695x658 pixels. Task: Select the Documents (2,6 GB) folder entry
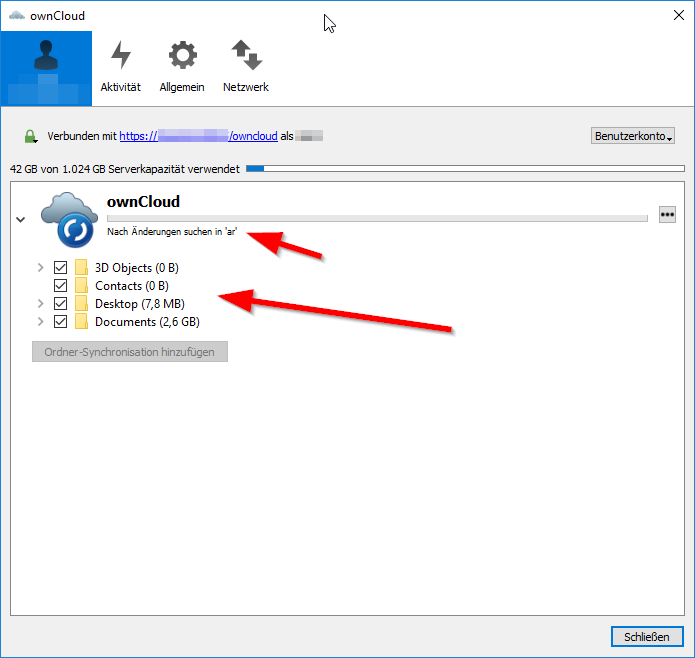[x=146, y=322]
